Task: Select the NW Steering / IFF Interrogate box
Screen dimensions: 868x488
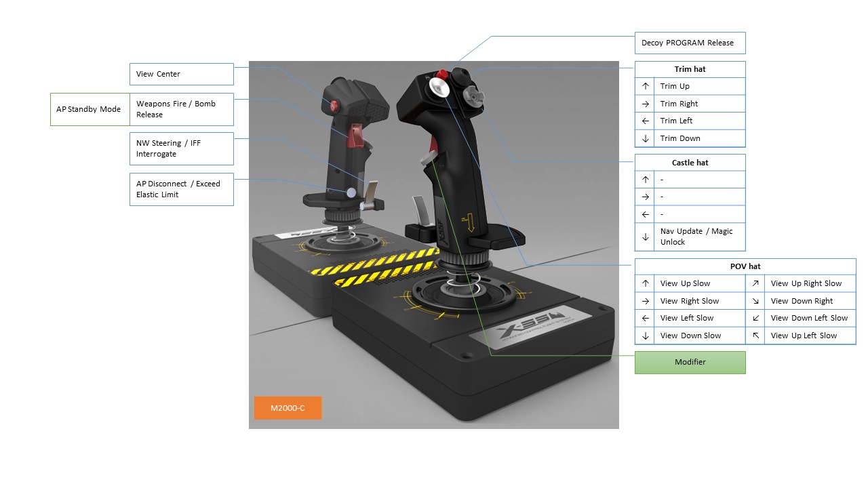Action: tap(181, 148)
